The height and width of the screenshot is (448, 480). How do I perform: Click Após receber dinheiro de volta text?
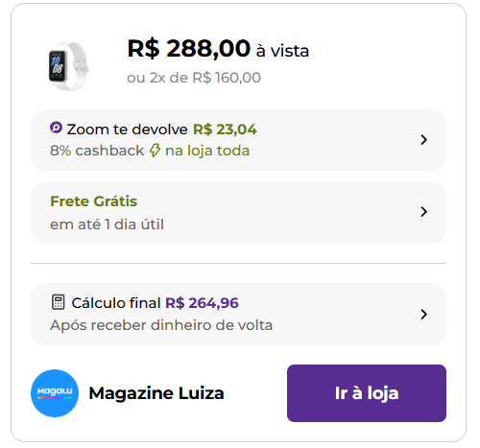[161, 325]
